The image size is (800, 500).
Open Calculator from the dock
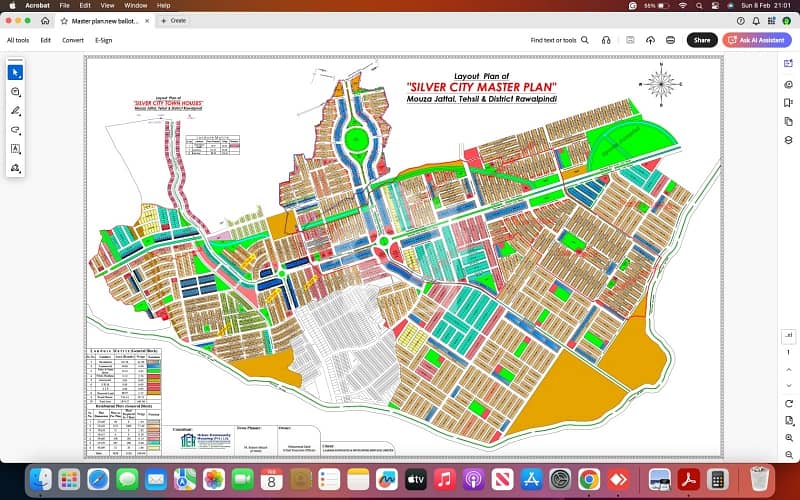tap(717, 480)
